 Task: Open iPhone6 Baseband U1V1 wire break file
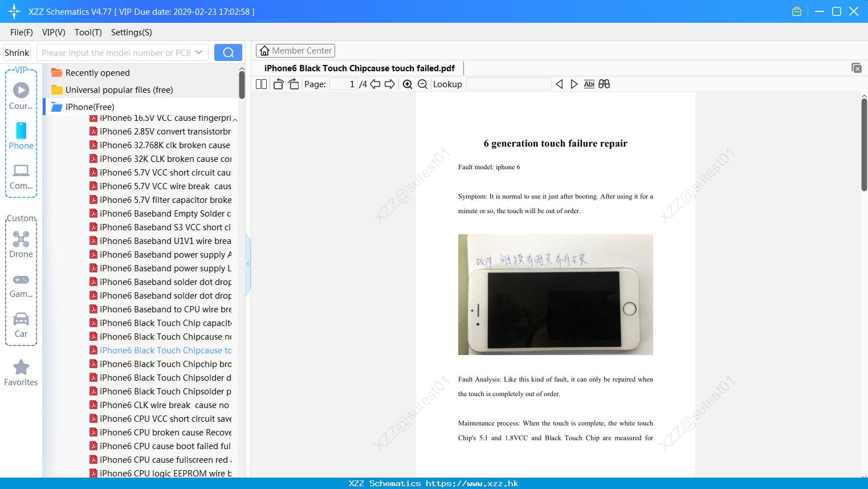point(161,241)
